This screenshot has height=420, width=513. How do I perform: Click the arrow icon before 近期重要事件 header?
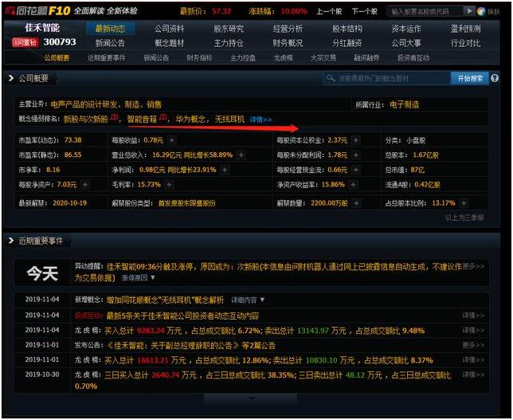[11, 241]
